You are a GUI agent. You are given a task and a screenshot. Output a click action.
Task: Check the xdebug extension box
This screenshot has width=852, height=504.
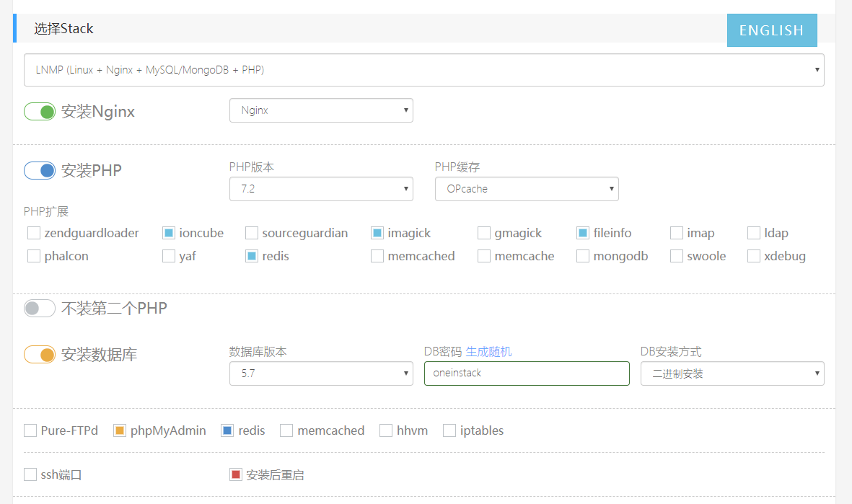tap(754, 256)
